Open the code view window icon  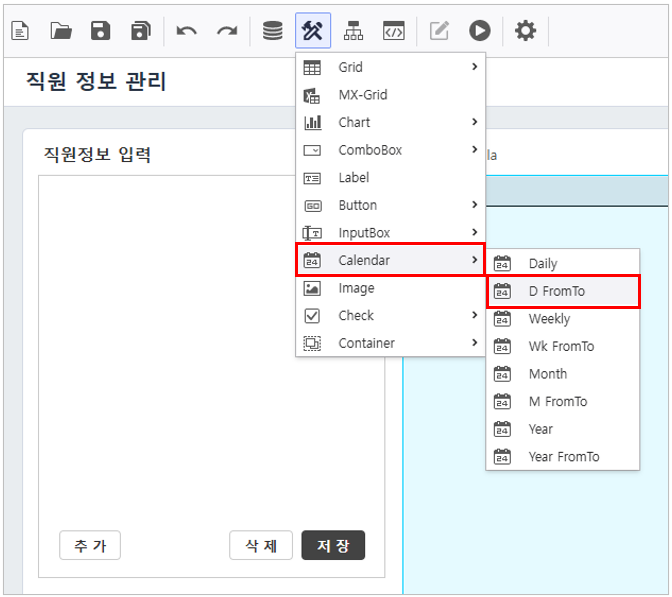pos(394,31)
